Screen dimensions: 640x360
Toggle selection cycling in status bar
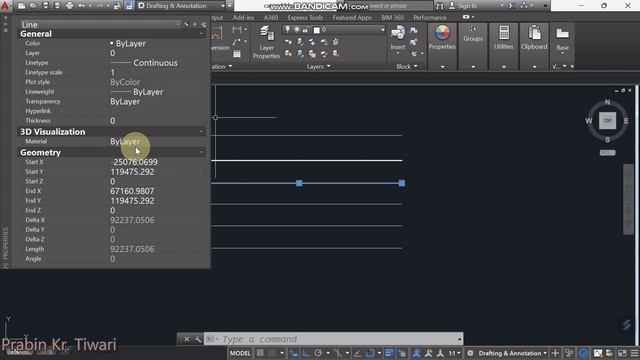tap(402, 353)
